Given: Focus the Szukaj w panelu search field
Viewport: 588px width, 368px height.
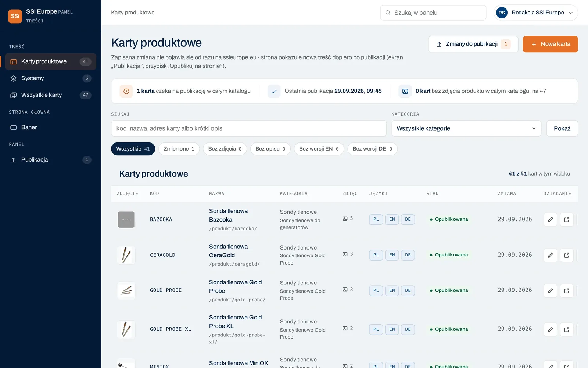Looking at the screenshot, I should (x=433, y=13).
